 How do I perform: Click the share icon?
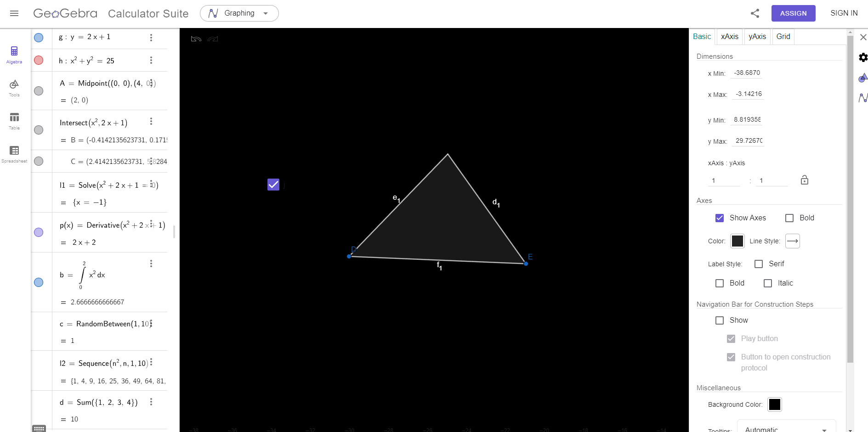(x=755, y=13)
